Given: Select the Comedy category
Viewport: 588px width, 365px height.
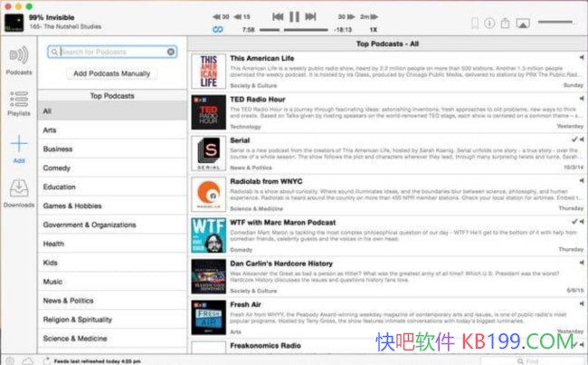Looking at the screenshot, I should [57, 168].
